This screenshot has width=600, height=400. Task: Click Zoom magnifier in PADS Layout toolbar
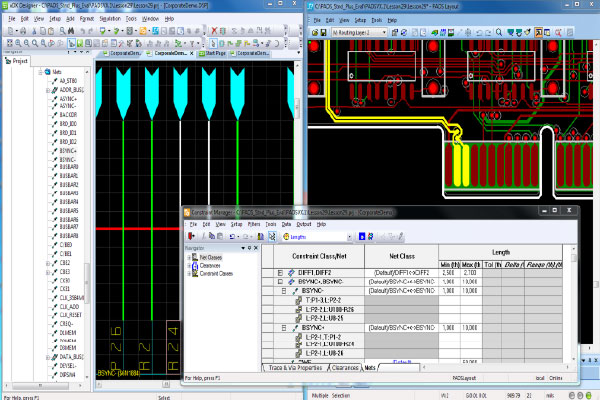coord(499,33)
